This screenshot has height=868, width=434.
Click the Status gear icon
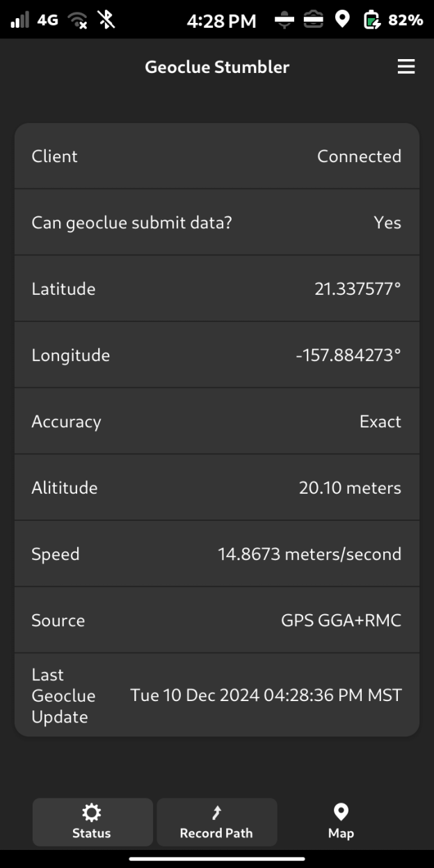click(92, 812)
